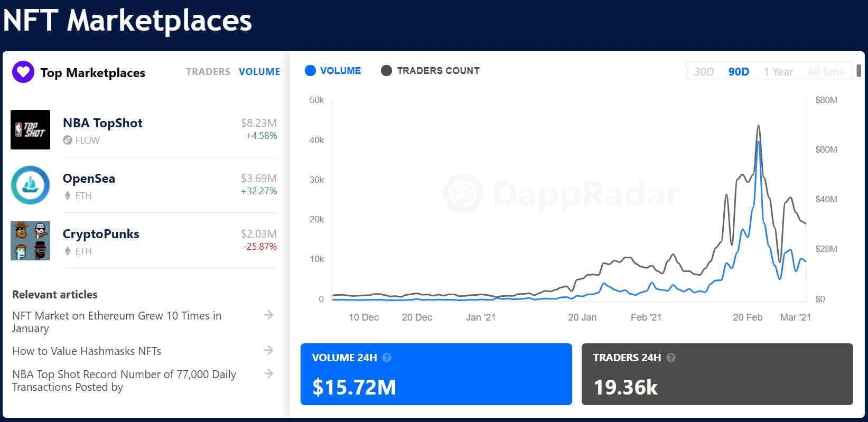This screenshot has width=868, height=422.
Task: Click the FLOW chain icon under NBA TopShot
Action: pos(68,140)
